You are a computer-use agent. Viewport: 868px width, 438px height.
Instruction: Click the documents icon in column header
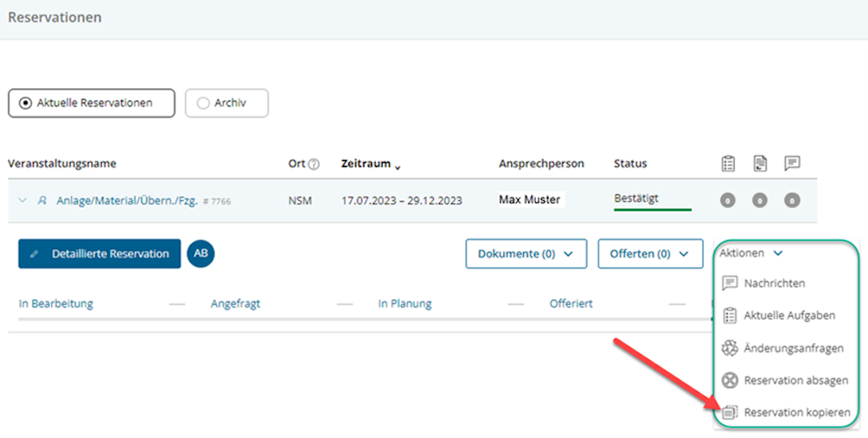point(759,164)
